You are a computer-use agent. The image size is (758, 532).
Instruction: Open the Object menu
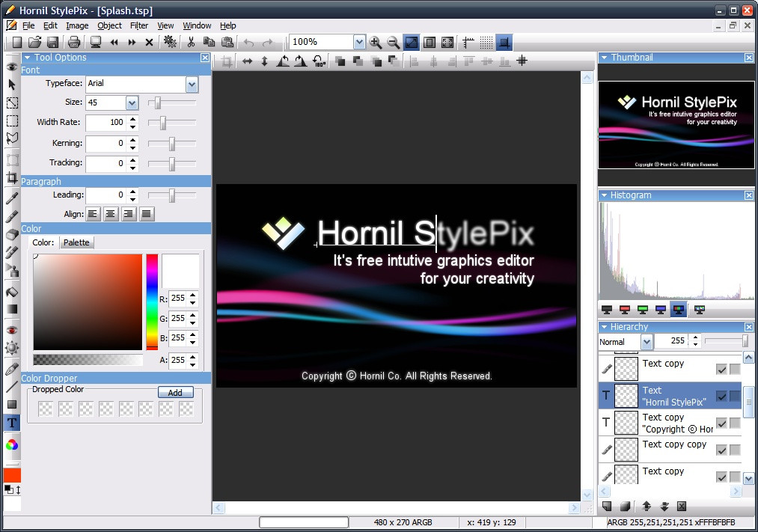(x=110, y=25)
